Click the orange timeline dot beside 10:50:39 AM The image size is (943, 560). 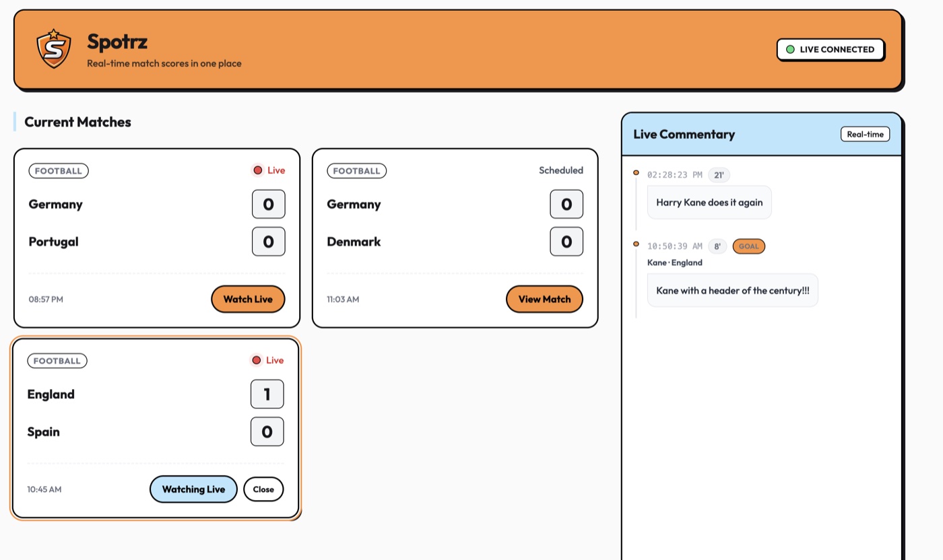coord(636,244)
